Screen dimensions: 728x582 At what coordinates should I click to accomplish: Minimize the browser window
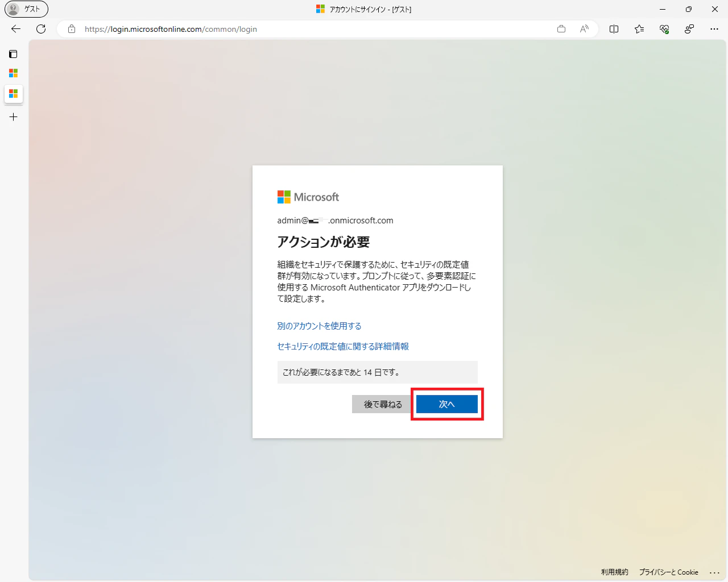click(663, 9)
